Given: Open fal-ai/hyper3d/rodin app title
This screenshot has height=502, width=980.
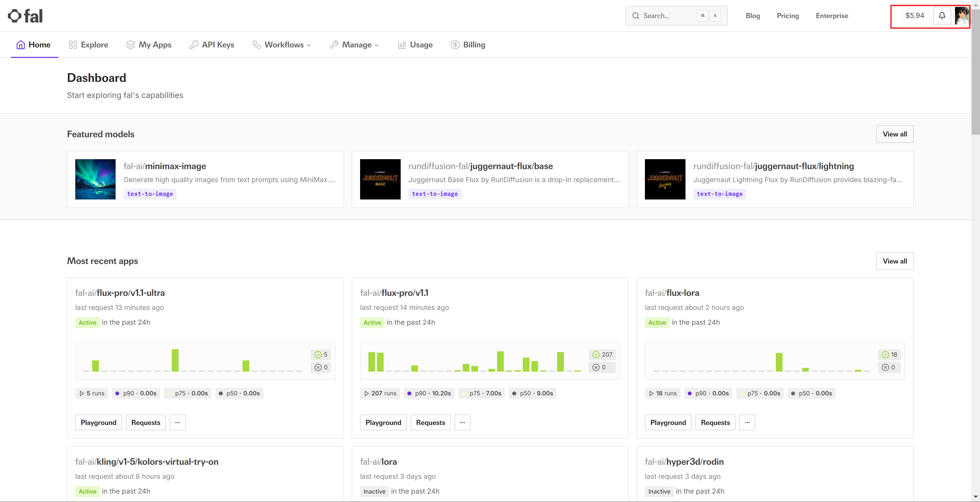Looking at the screenshot, I should (x=684, y=462).
